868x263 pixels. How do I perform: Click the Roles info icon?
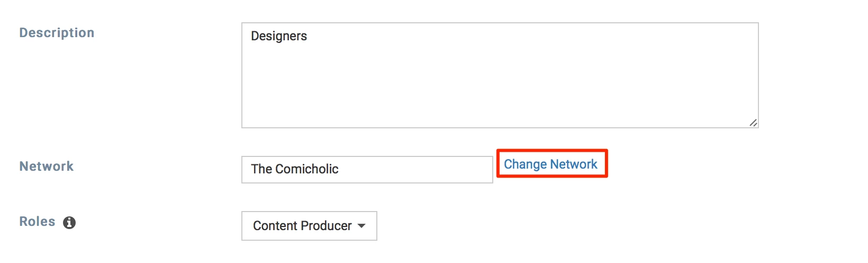[x=69, y=223]
